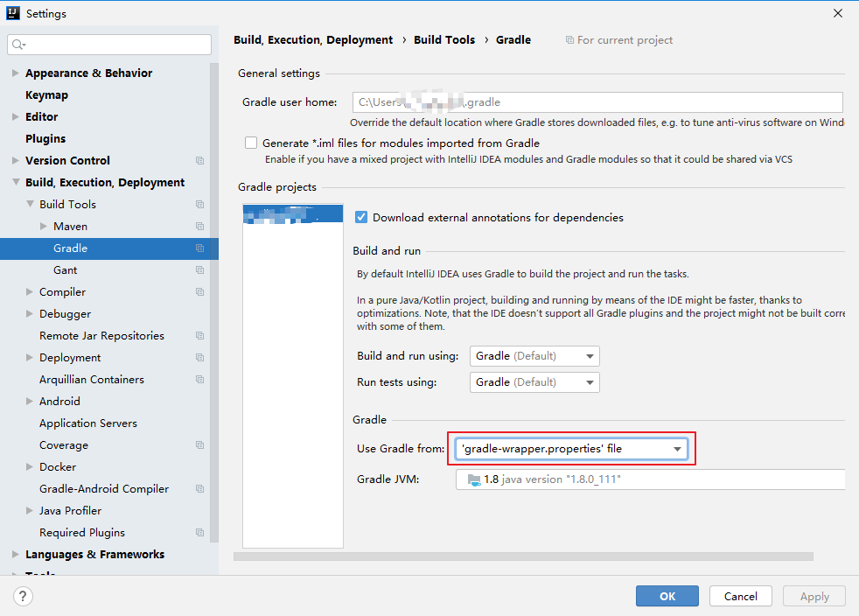Open Plugins settings
The width and height of the screenshot is (859, 616).
45,138
